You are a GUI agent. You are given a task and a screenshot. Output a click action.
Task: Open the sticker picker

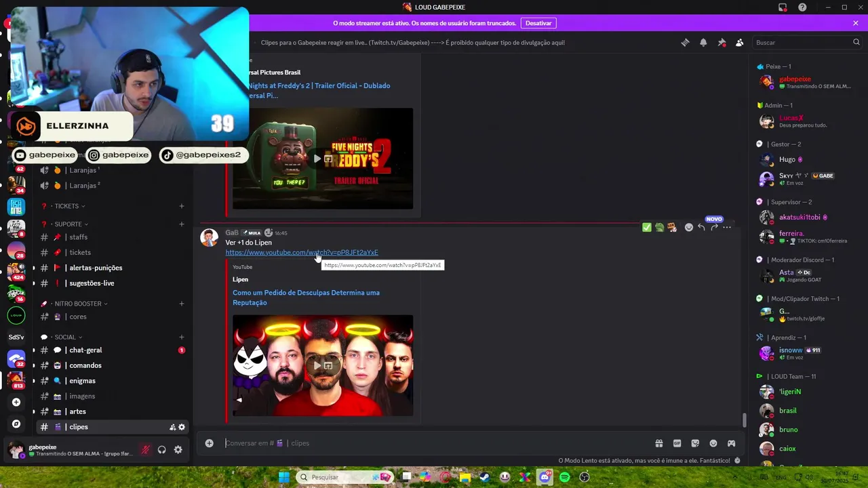695,443
